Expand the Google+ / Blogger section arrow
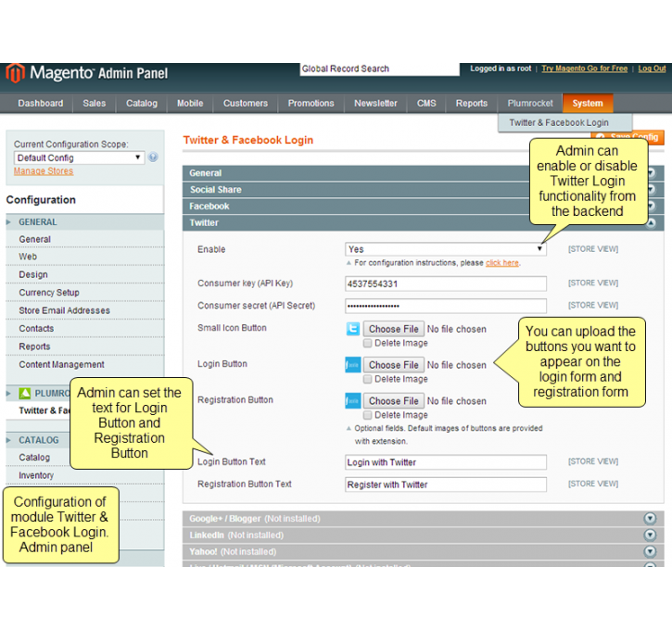 [x=650, y=519]
